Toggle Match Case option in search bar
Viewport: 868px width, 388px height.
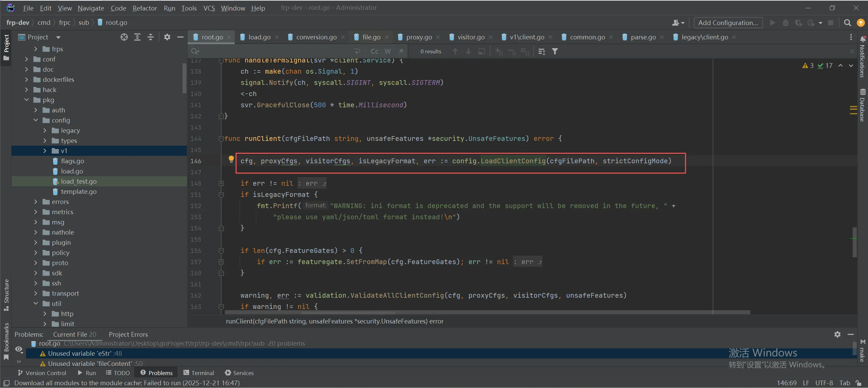click(374, 51)
